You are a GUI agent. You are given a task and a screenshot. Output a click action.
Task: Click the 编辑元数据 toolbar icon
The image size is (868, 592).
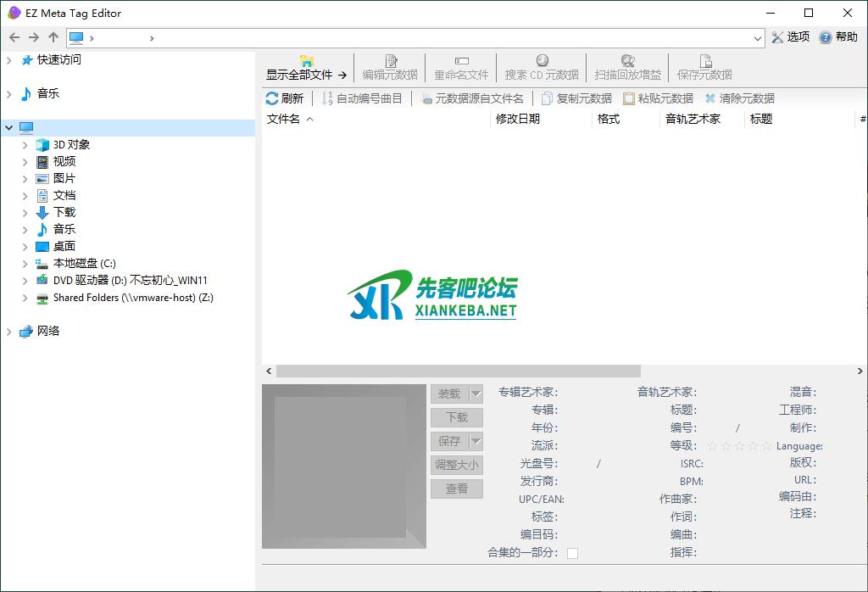pos(391,61)
